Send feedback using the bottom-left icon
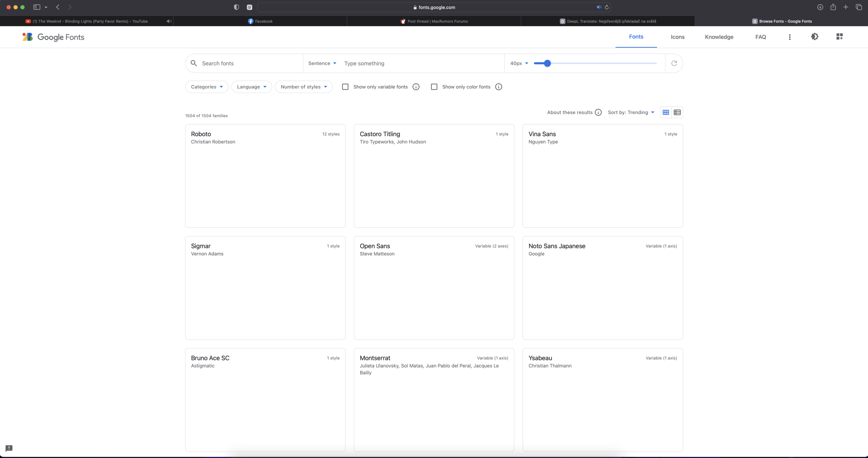 pyautogui.click(x=9, y=448)
